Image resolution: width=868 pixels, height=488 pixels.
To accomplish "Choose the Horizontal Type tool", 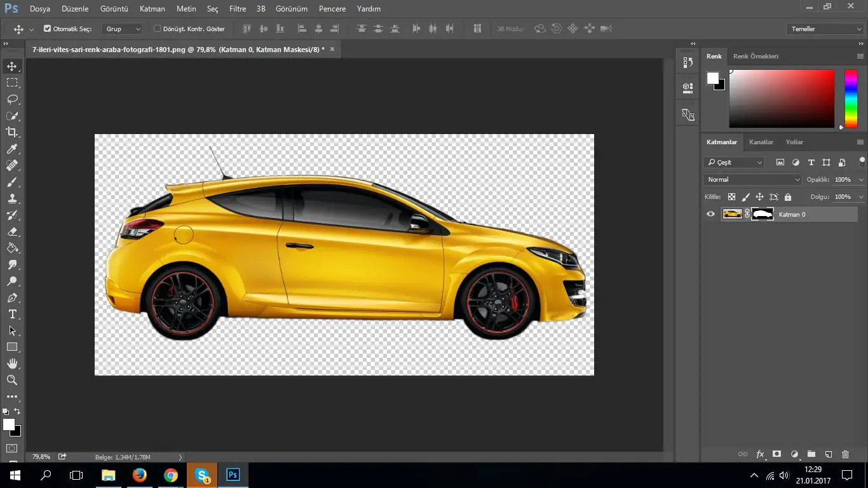I will [x=11, y=315].
